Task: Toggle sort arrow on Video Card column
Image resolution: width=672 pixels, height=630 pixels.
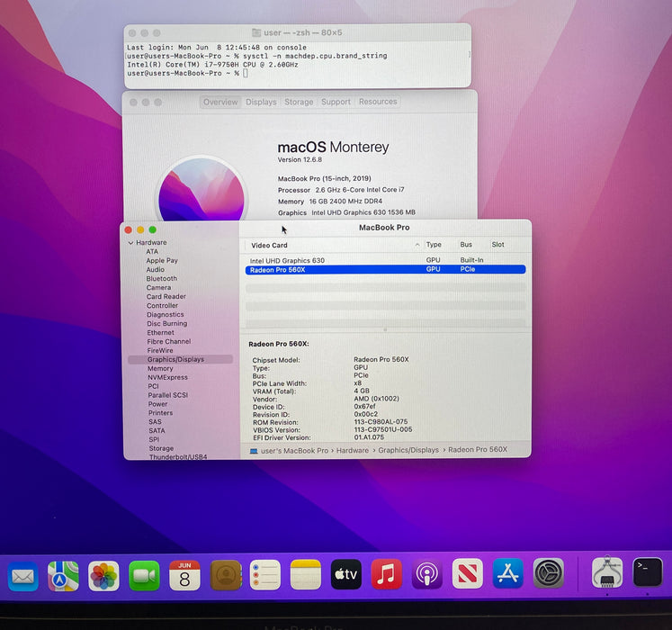Action: point(417,245)
